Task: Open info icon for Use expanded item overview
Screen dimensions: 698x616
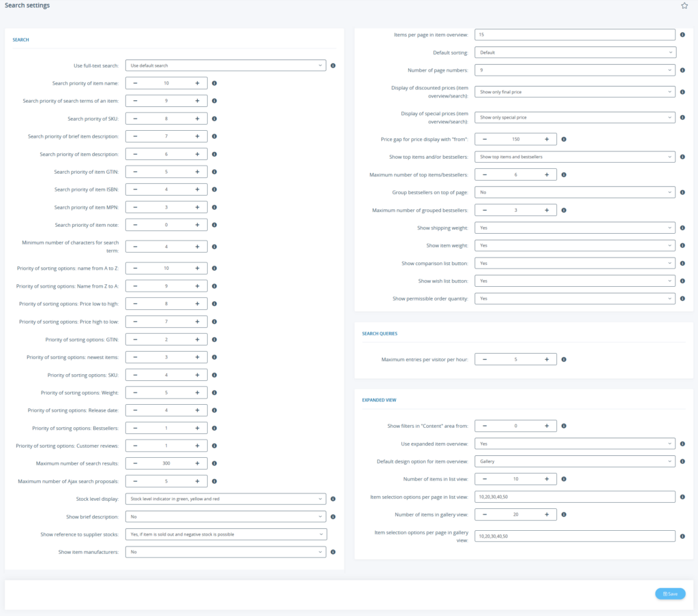Action: (682, 443)
